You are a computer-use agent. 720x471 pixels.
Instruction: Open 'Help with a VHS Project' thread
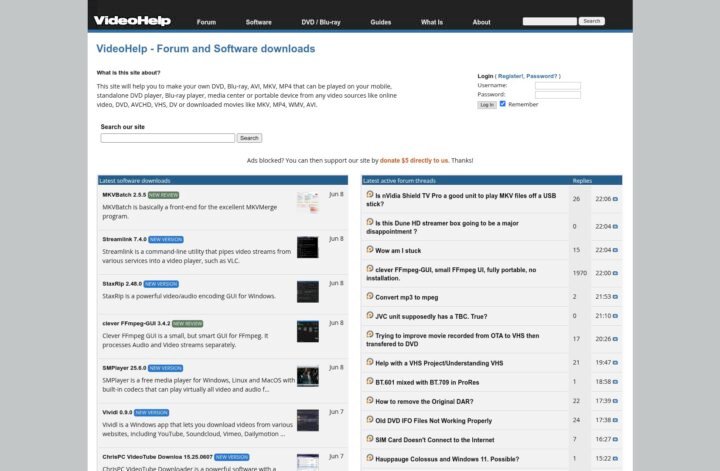click(439, 363)
